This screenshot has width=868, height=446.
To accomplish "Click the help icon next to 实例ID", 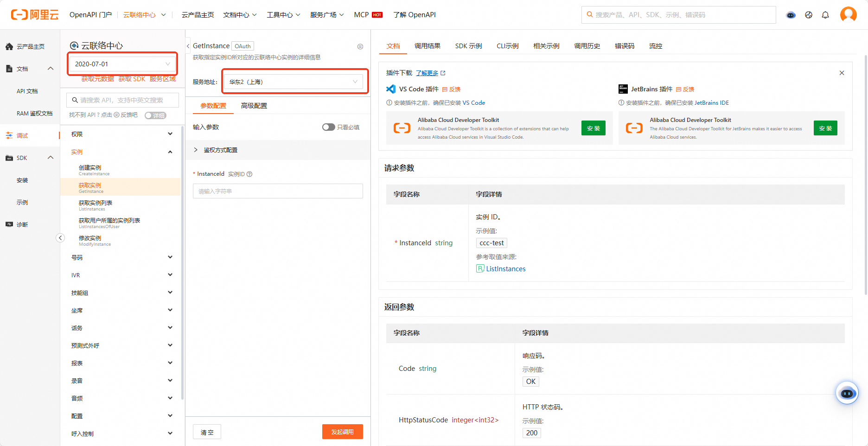I will click(x=249, y=174).
